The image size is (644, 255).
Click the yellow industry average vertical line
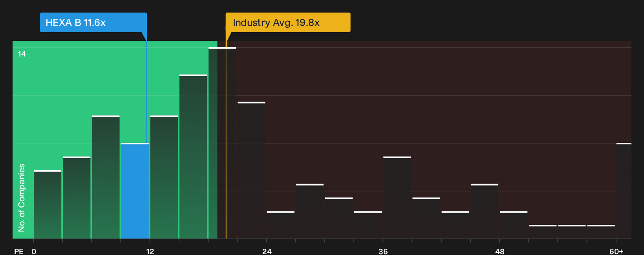click(x=226, y=140)
